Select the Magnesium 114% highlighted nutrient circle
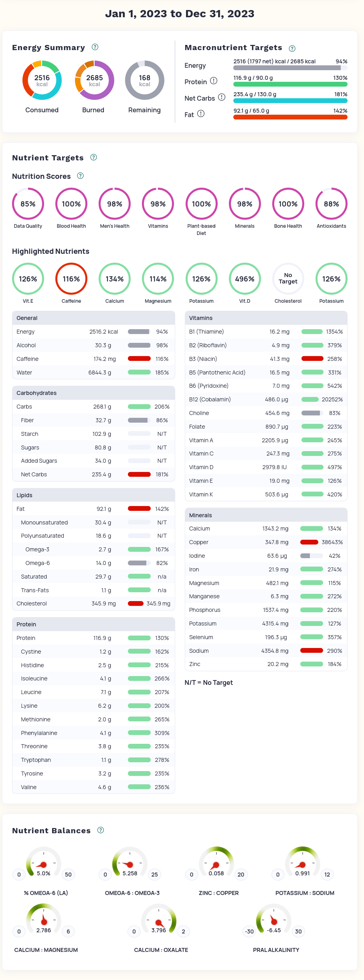This screenshot has height=980, width=364. (x=158, y=279)
